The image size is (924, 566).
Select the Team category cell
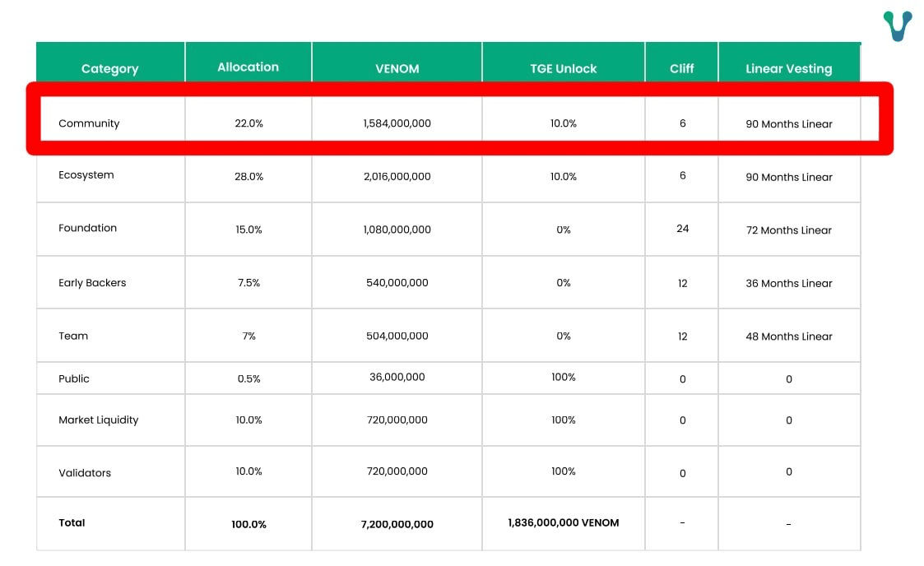(73, 336)
